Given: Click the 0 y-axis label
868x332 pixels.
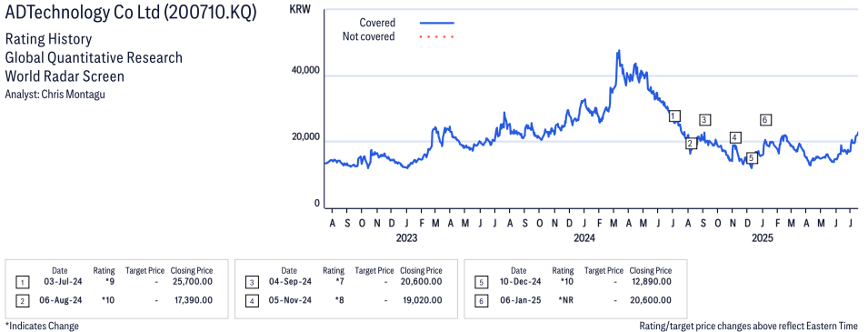Looking at the screenshot, I should pos(317,204).
